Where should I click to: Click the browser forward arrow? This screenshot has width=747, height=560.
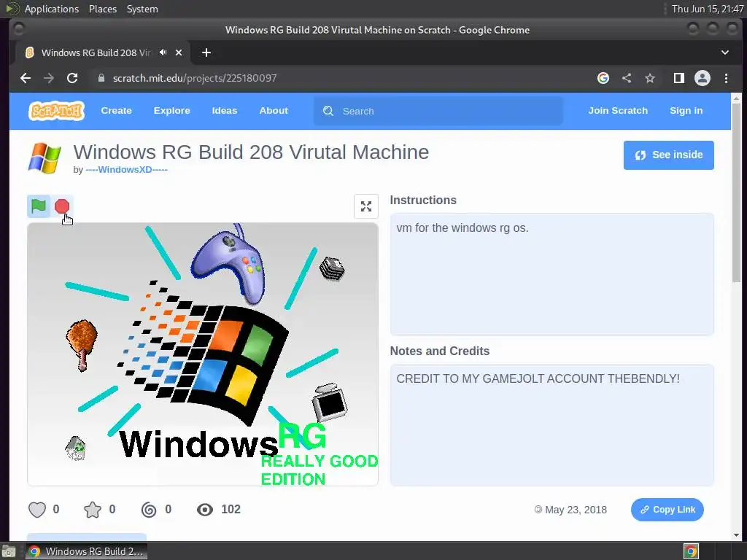(x=49, y=78)
